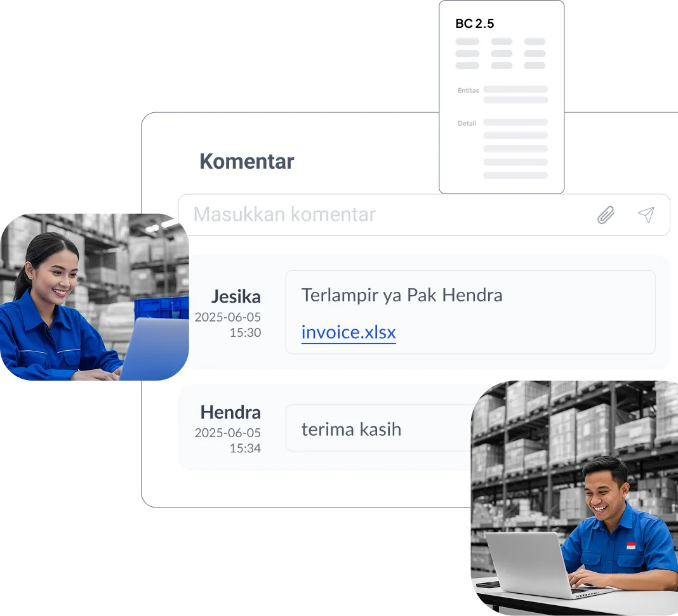Viewport: 678px width, 616px height.
Task: Click the message Terlampir ya Pak Hendra
Action: 402,296
